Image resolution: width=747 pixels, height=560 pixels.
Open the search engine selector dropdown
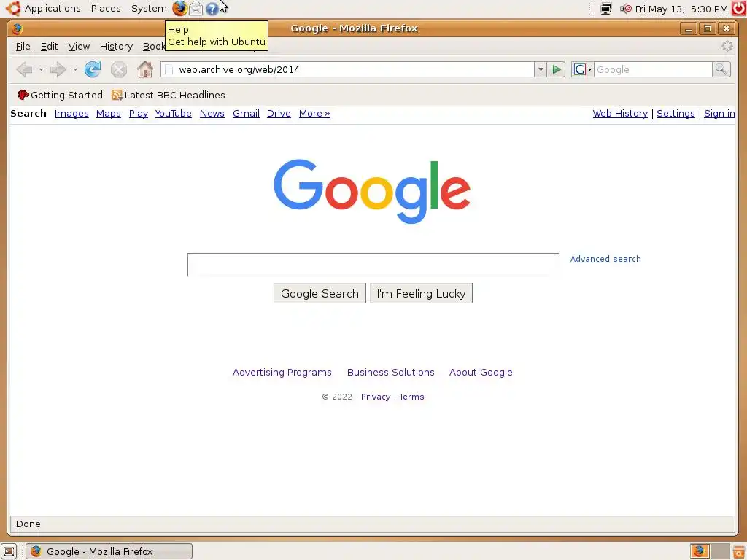click(582, 69)
